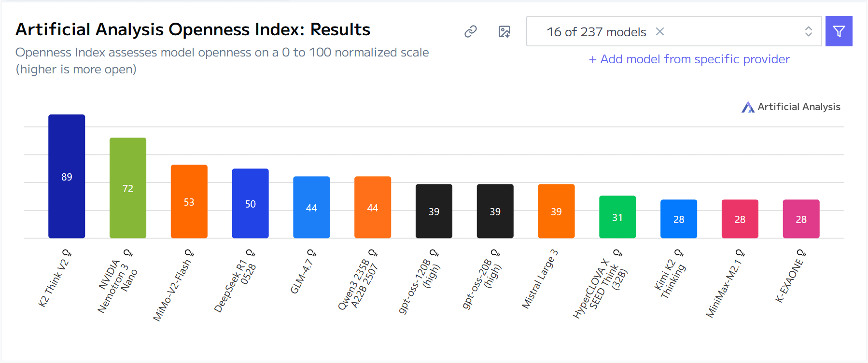Click the copy chart link icon
This screenshot has width=868, height=363.
[x=470, y=31]
